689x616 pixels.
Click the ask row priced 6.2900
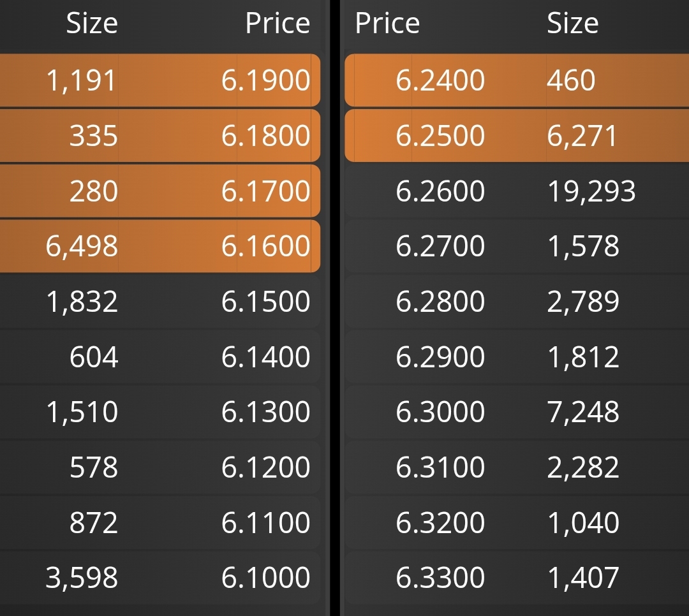(517, 356)
